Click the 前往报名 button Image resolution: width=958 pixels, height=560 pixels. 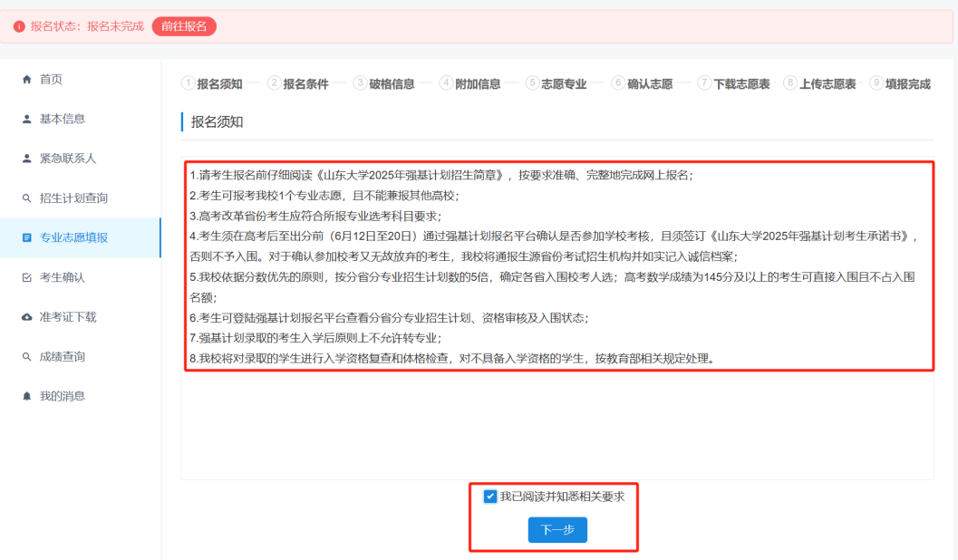pos(184,26)
